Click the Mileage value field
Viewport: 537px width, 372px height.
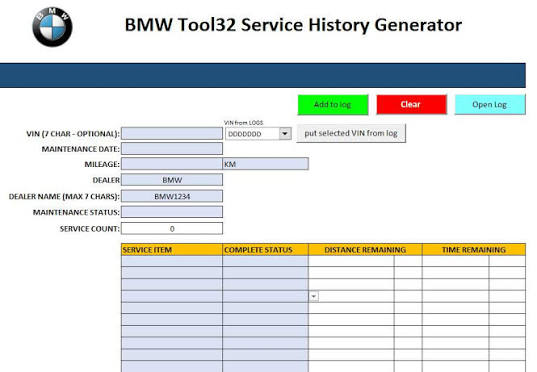pos(172,164)
